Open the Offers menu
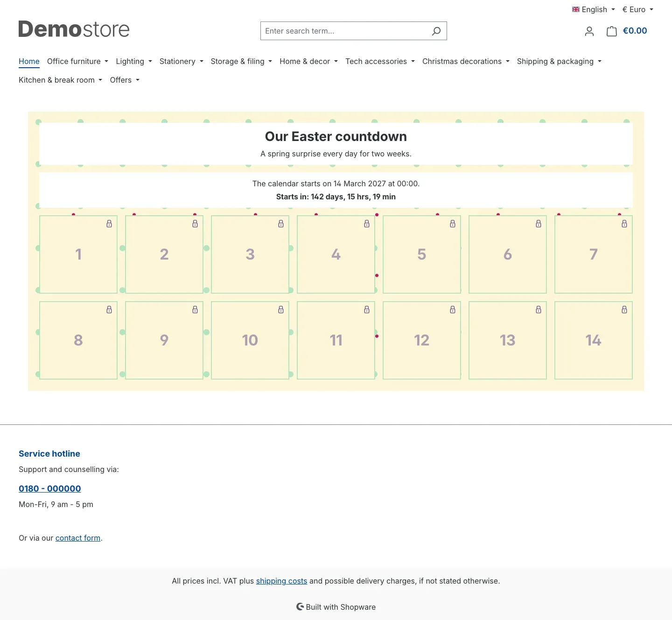This screenshot has width=672, height=620. pos(125,80)
